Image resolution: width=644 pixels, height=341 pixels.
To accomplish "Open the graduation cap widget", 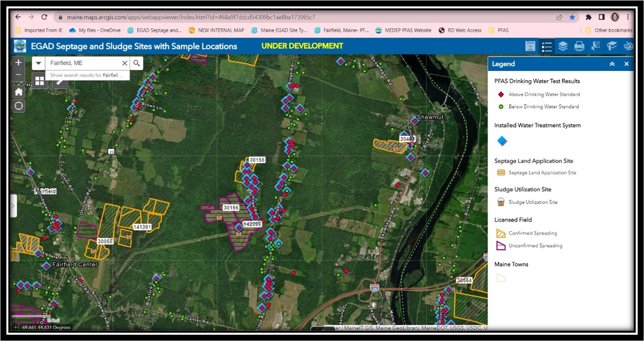I will 612,46.
